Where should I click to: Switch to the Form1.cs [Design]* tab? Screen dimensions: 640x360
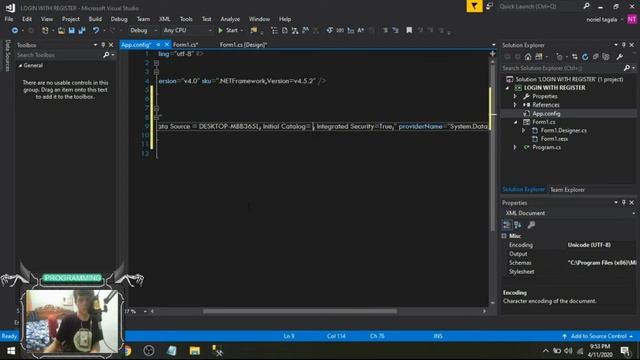pos(243,45)
